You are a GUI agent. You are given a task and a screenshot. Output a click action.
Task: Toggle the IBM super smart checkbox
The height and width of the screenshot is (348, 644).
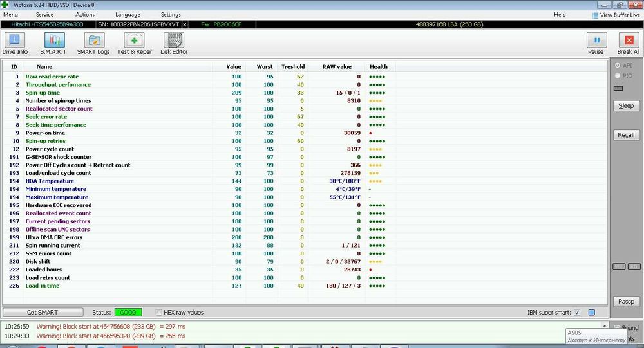[577, 312]
